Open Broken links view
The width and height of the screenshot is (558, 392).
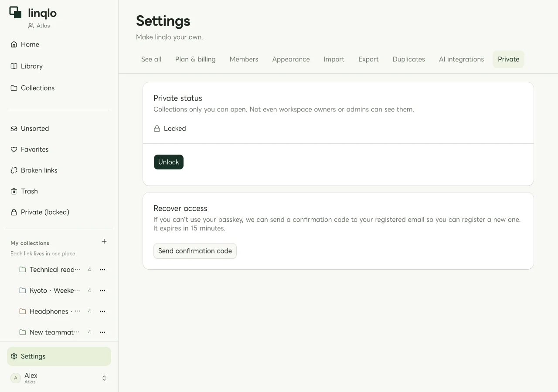pos(59,170)
